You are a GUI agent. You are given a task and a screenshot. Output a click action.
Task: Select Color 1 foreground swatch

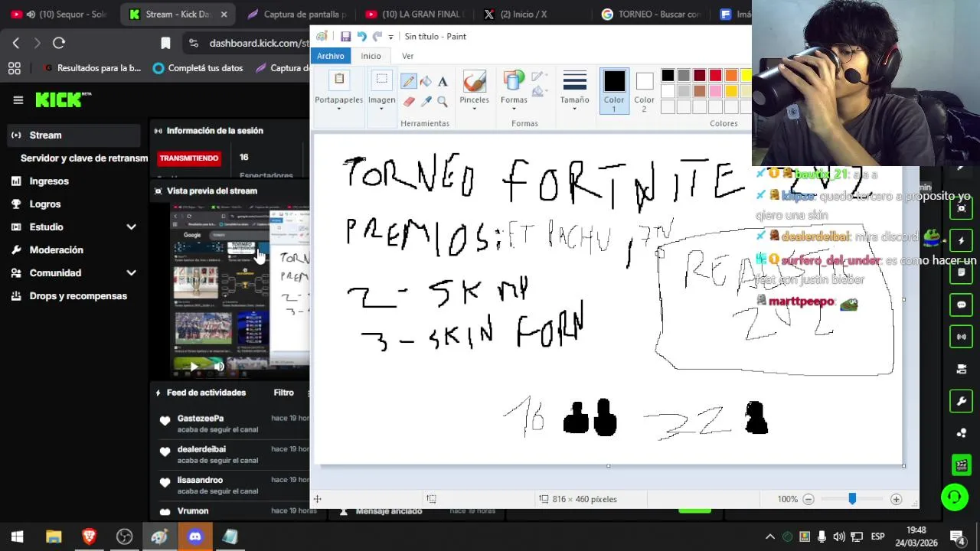pyautogui.click(x=614, y=91)
